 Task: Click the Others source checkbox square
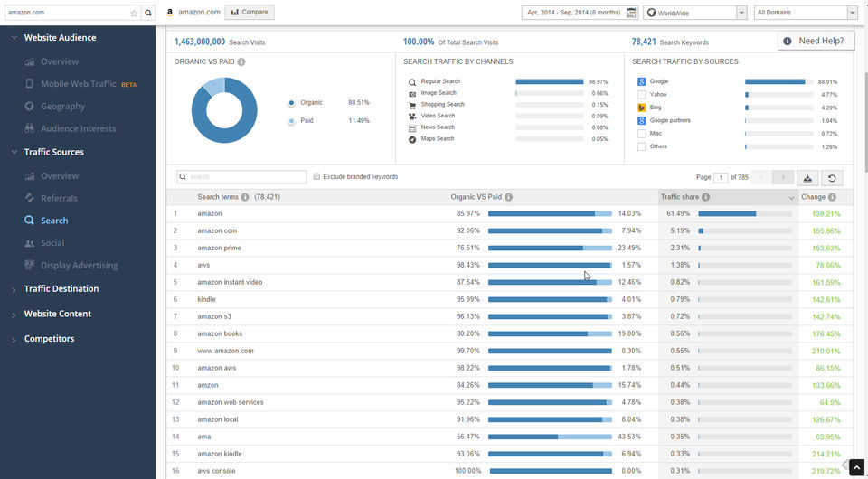[x=642, y=146]
